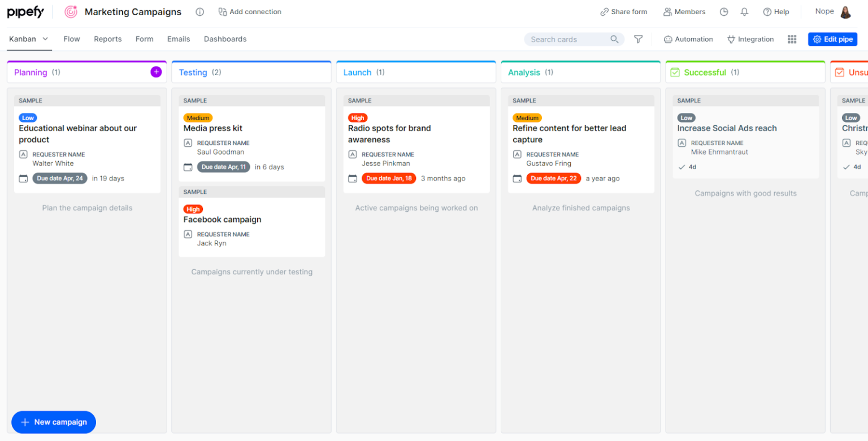Open your profile via the Nope avatar

(x=846, y=11)
